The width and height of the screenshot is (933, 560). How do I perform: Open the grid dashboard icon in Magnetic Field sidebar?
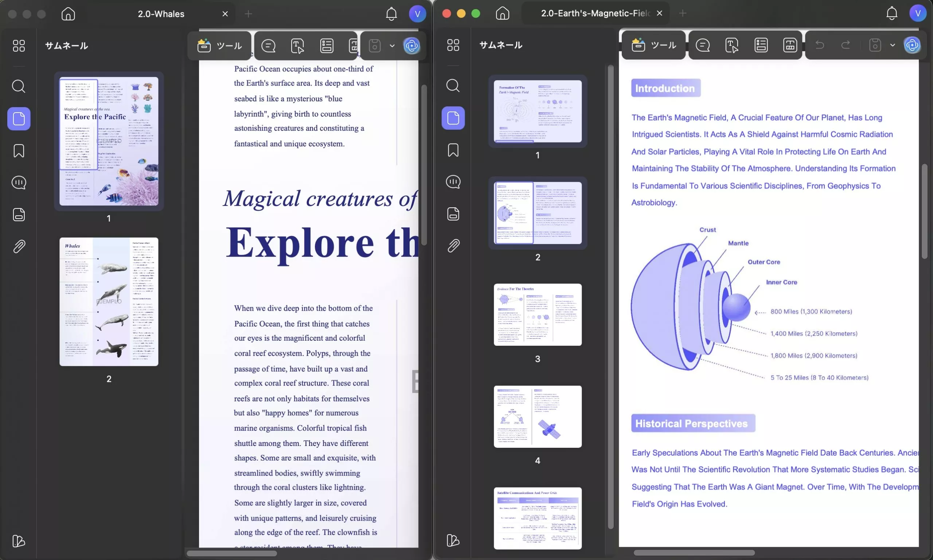453,45
